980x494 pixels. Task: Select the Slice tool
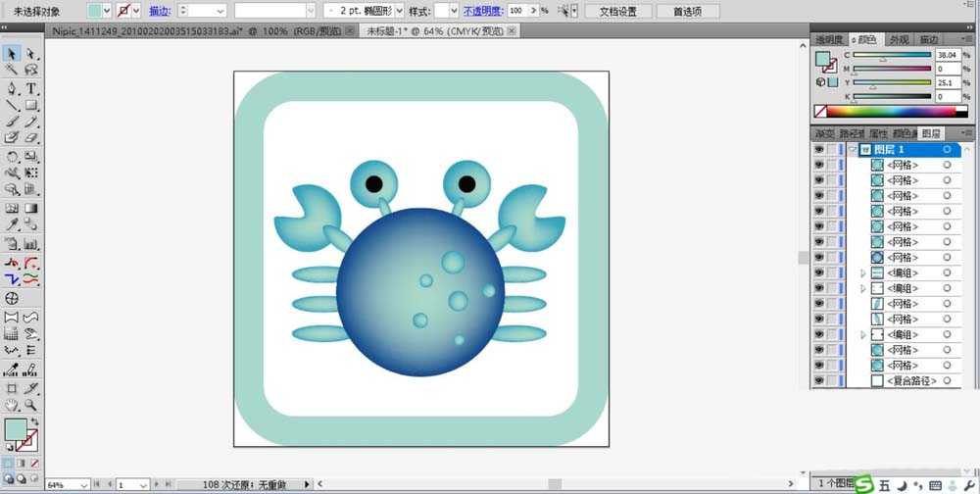click(x=31, y=388)
